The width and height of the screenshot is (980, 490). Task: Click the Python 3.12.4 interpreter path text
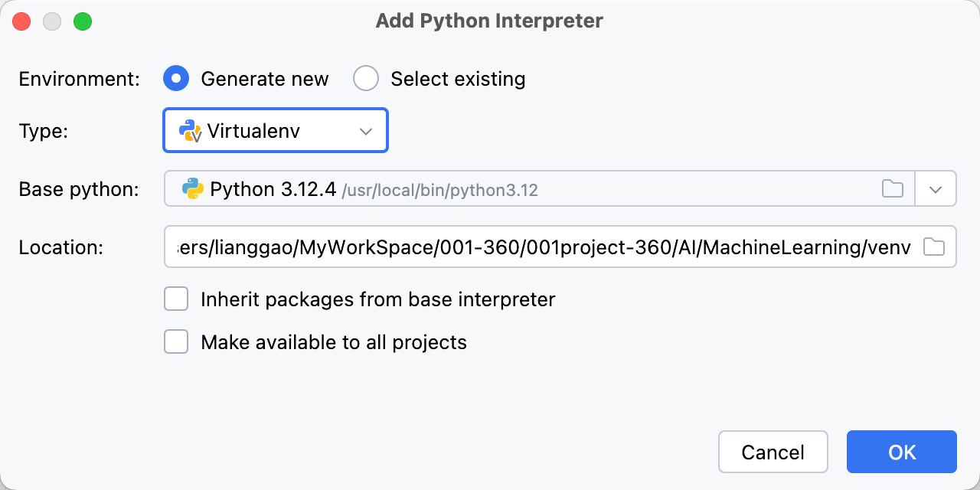(440, 190)
